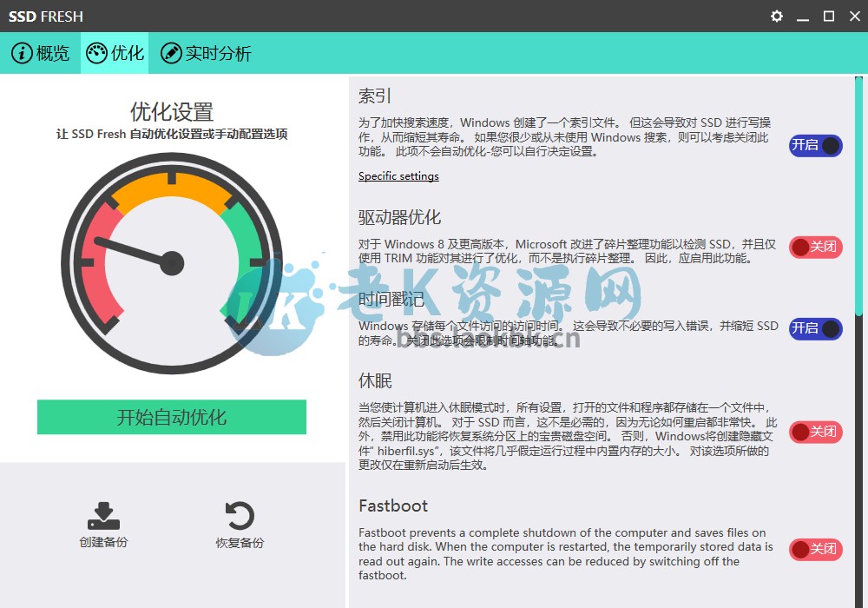Click the 创建备份 download icon

[103, 516]
